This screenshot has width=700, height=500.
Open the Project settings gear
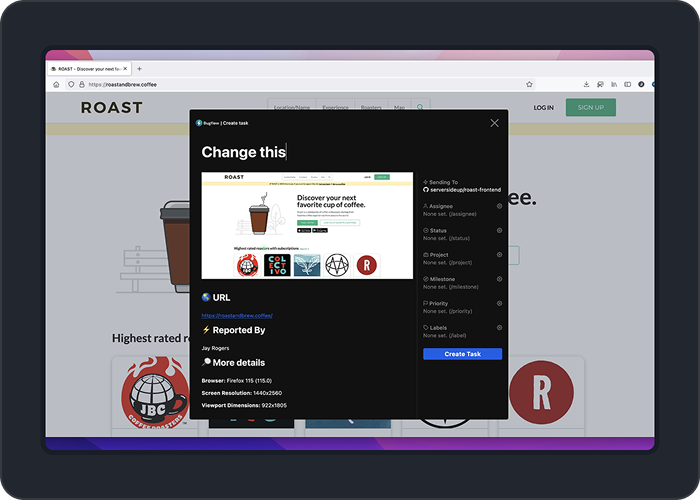point(499,255)
